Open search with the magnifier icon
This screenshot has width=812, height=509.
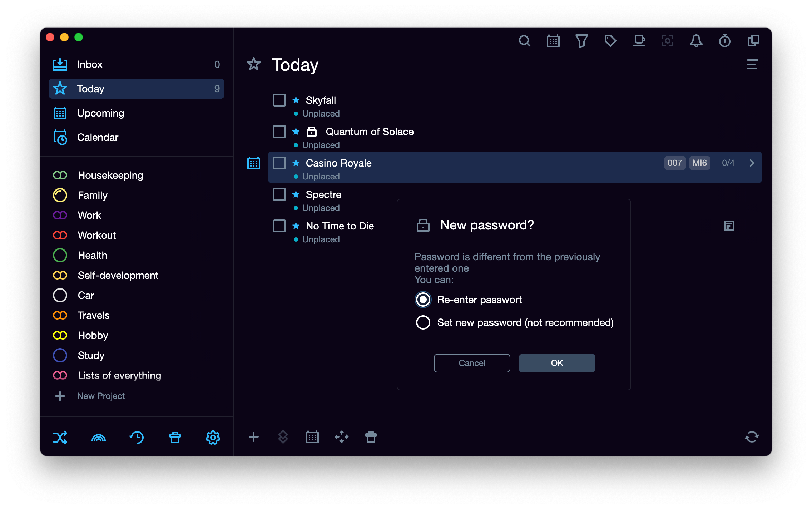click(524, 41)
